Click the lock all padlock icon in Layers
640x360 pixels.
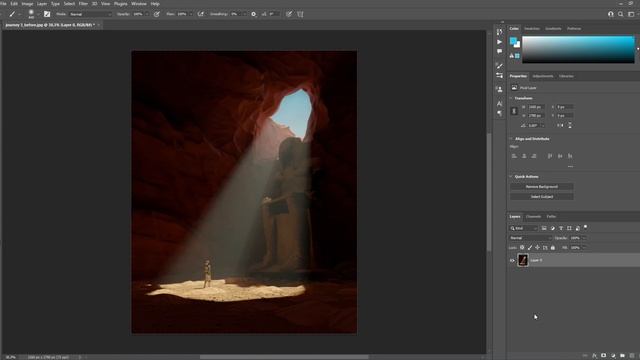click(x=553, y=248)
